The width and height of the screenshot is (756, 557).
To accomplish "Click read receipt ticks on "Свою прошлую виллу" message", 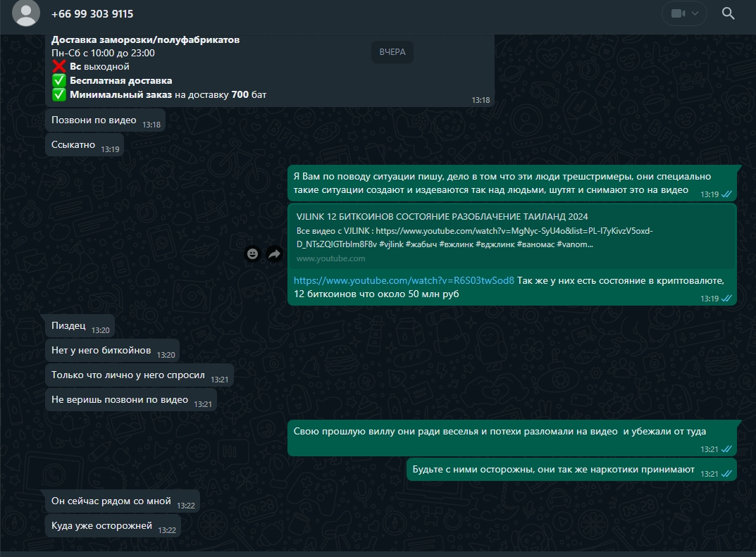I will point(726,449).
